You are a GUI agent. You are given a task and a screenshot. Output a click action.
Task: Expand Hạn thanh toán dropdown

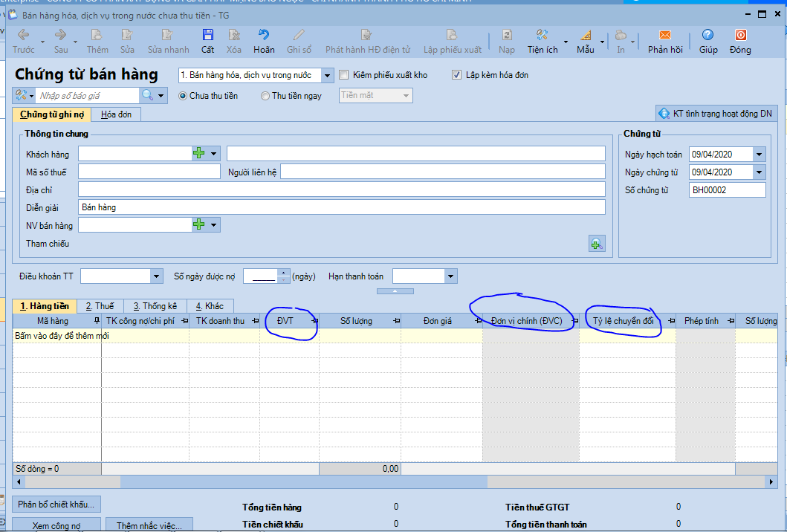450,276
